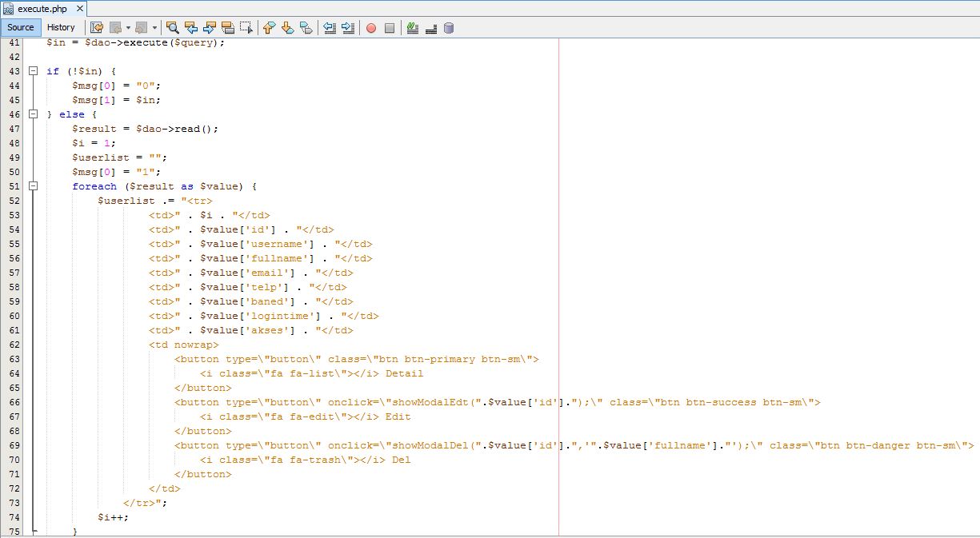
Task: Start macro recording with red circle icon
Action: click(x=370, y=27)
